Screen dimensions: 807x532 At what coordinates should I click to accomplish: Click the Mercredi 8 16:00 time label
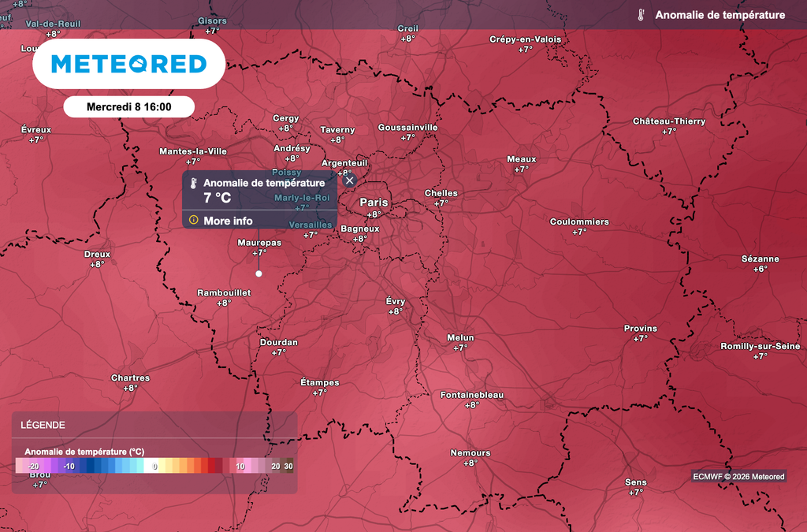pos(128,106)
